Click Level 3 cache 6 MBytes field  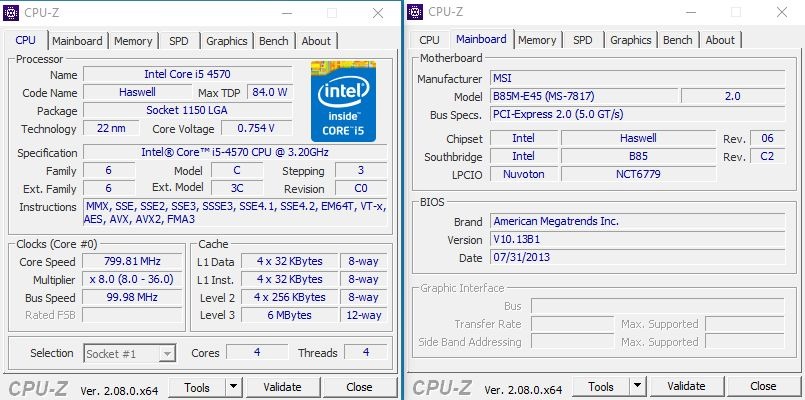290,315
